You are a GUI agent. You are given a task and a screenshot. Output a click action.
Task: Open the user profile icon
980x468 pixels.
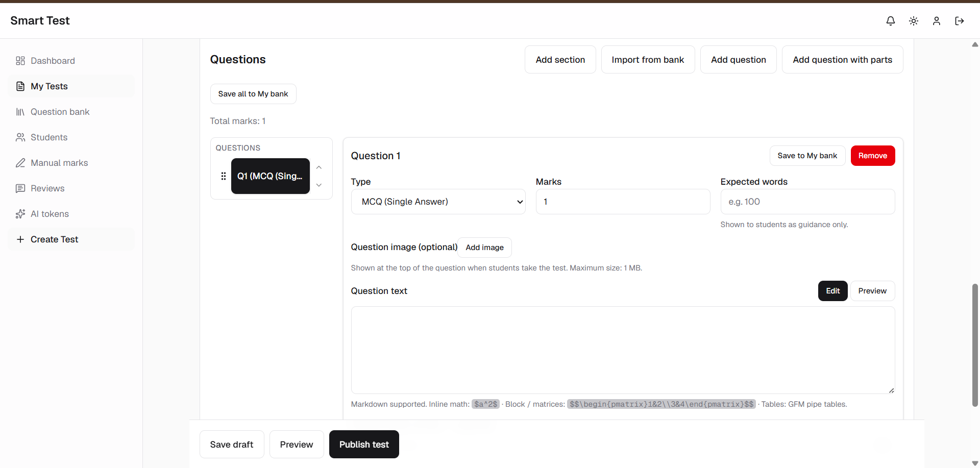936,21
